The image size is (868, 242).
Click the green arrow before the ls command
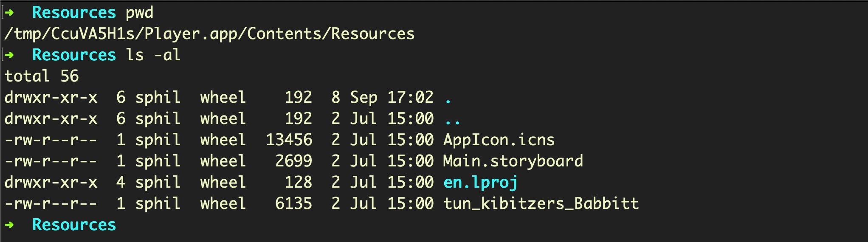(9, 55)
